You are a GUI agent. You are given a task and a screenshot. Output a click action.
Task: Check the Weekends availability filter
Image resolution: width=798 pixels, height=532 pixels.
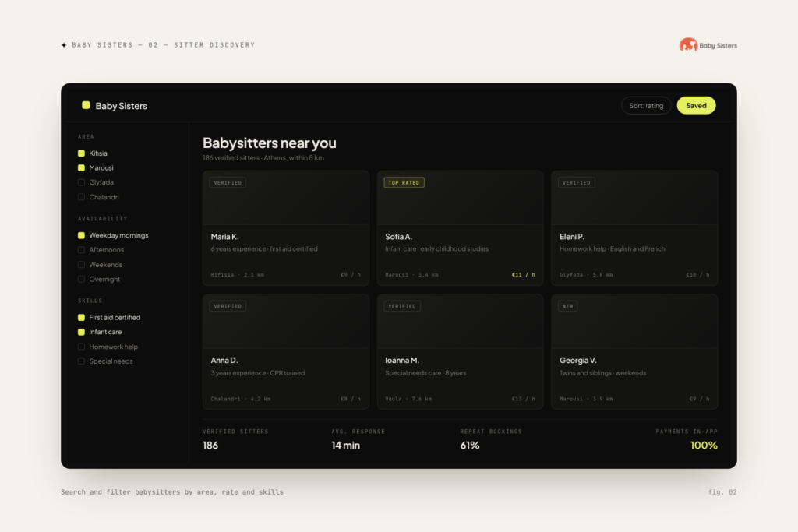pos(81,265)
